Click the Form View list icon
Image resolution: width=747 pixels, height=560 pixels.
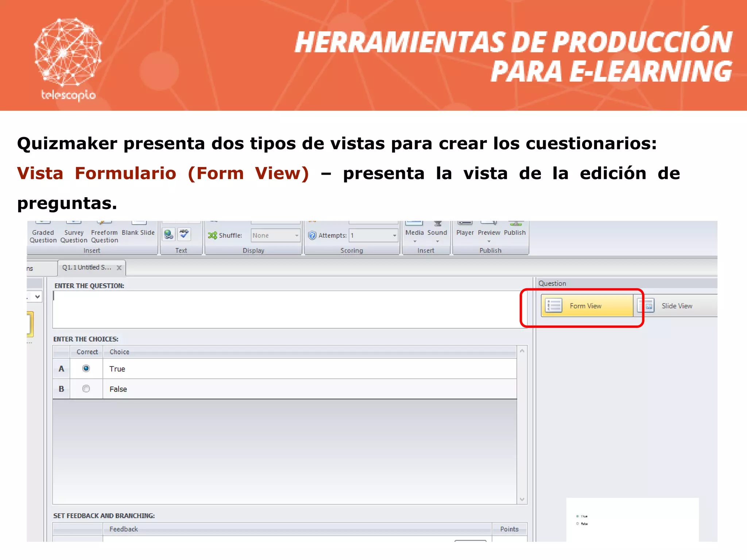tap(554, 306)
